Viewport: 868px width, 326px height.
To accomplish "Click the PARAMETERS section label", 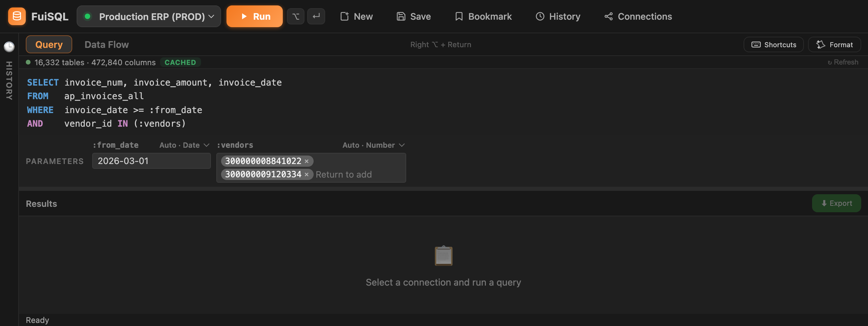I will 55,161.
